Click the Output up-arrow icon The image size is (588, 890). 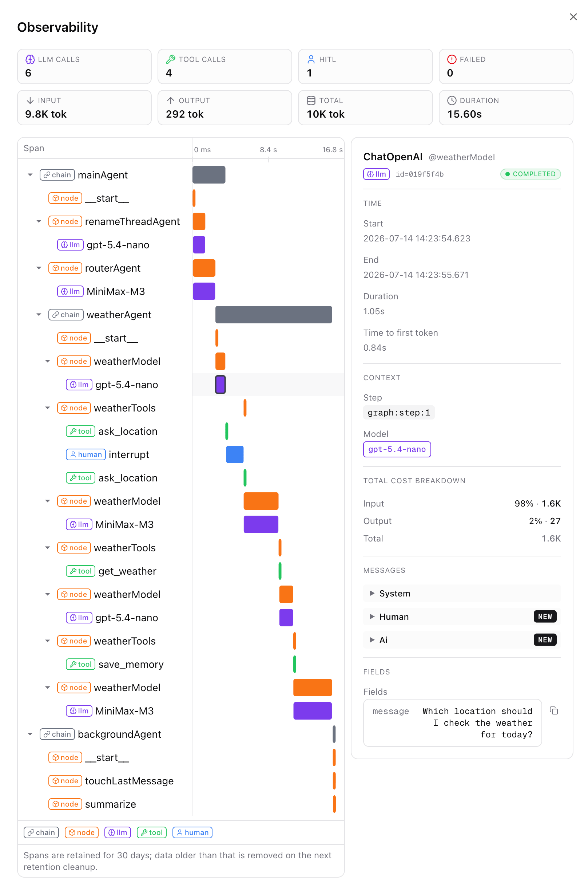pyautogui.click(x=171, y=101)
